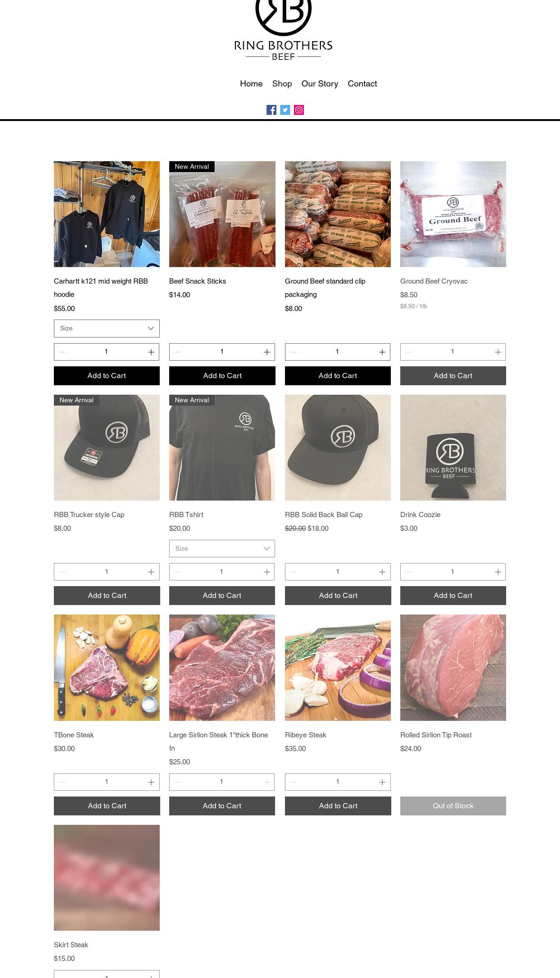Viewport: 560px width, 978px height.
Task: Increase Beef Snack Sticks quantity with plus
Action: [267, 352]
